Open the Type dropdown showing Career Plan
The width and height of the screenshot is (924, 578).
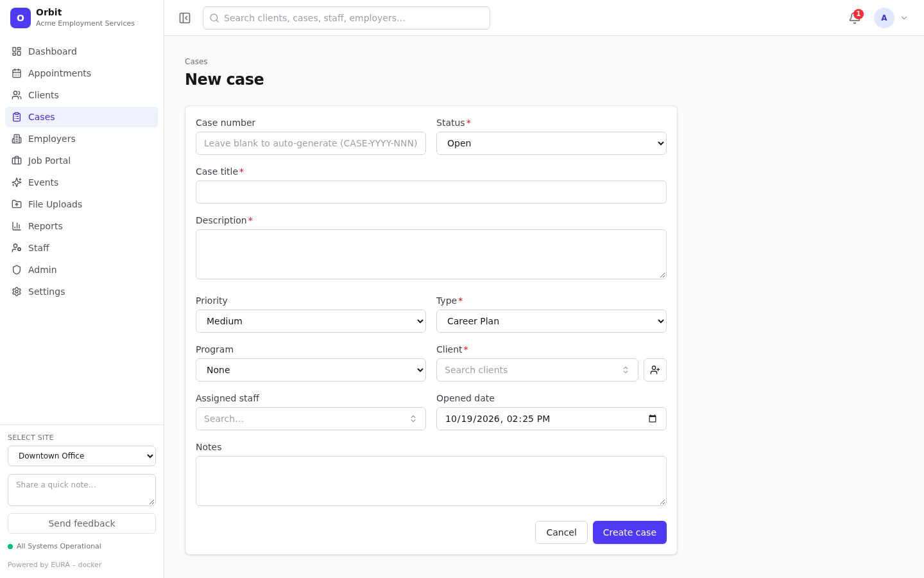tap(551, 321)
